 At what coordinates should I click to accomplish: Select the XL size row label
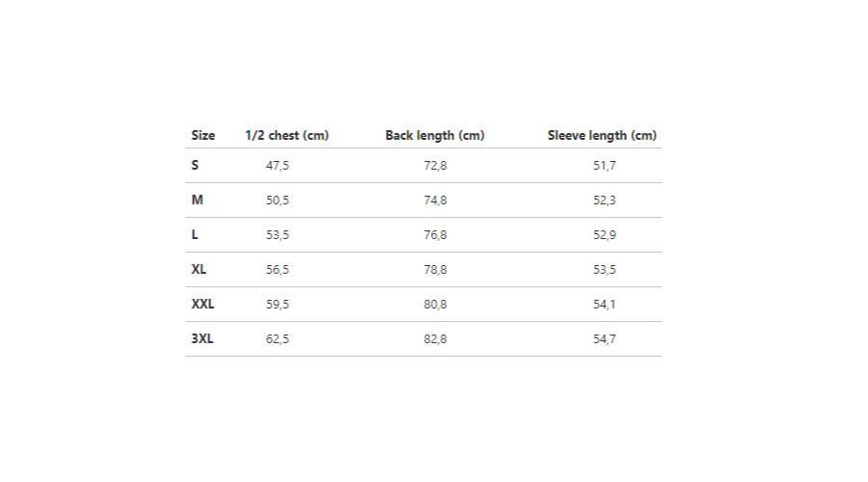point(199,270)
